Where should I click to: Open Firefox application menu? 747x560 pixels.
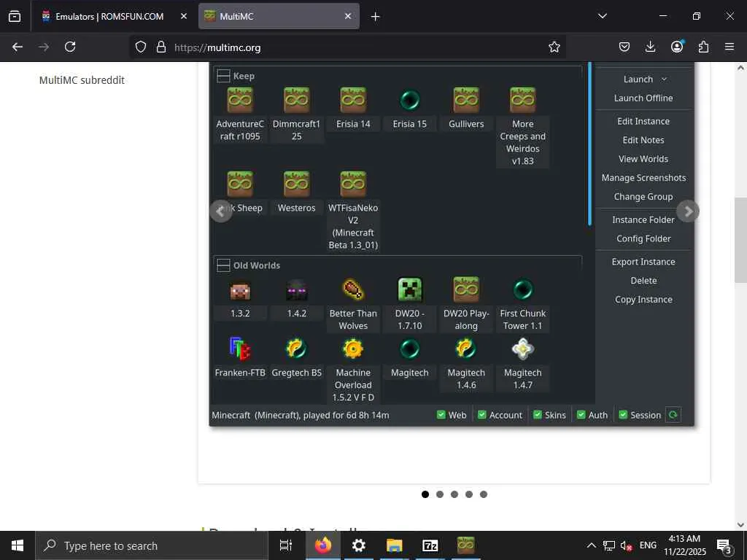click(729, 47)
